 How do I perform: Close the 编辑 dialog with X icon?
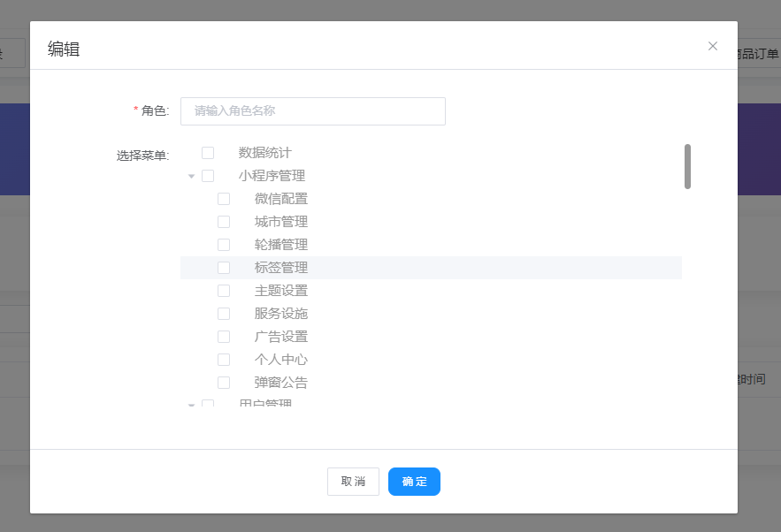713,46
